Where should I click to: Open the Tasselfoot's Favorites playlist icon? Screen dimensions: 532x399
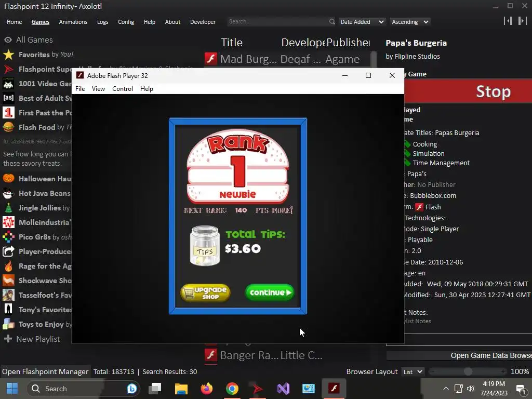8,295
